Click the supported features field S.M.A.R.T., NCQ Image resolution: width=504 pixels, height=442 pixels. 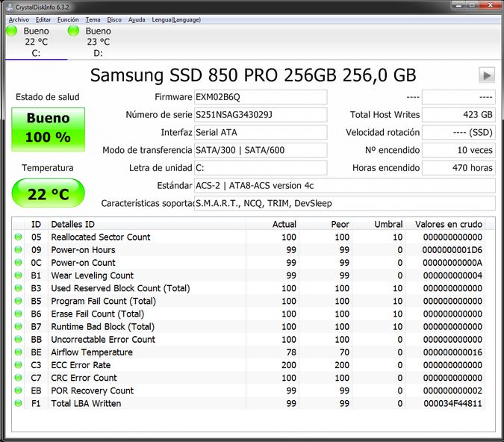click(344, 203)
